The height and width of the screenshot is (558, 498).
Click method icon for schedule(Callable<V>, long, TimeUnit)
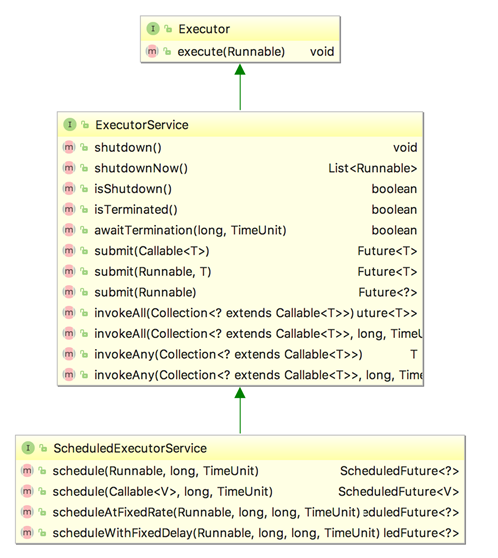(27, 491)
